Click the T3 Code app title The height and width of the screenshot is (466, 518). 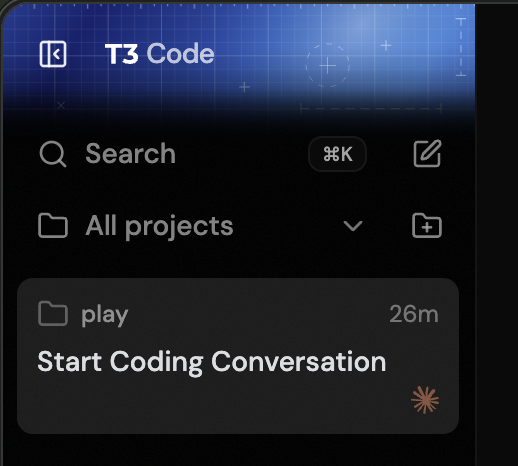pos(160,54)
